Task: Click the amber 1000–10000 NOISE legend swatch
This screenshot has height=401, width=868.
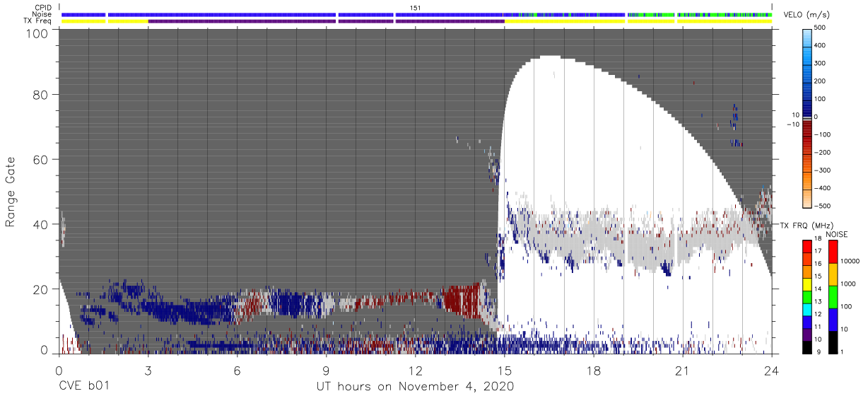Action: [x=833, y=274]
